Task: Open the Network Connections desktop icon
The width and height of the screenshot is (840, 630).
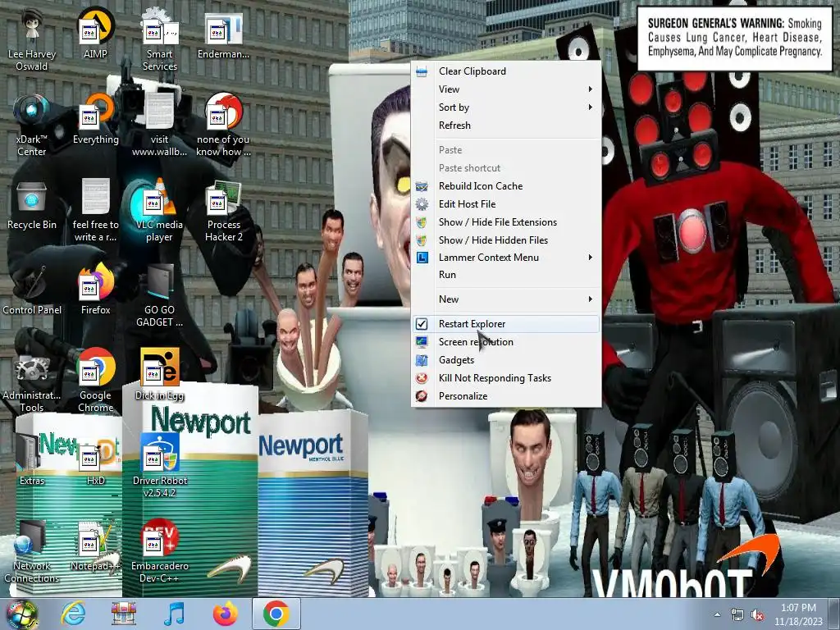Action: [32, 552]
